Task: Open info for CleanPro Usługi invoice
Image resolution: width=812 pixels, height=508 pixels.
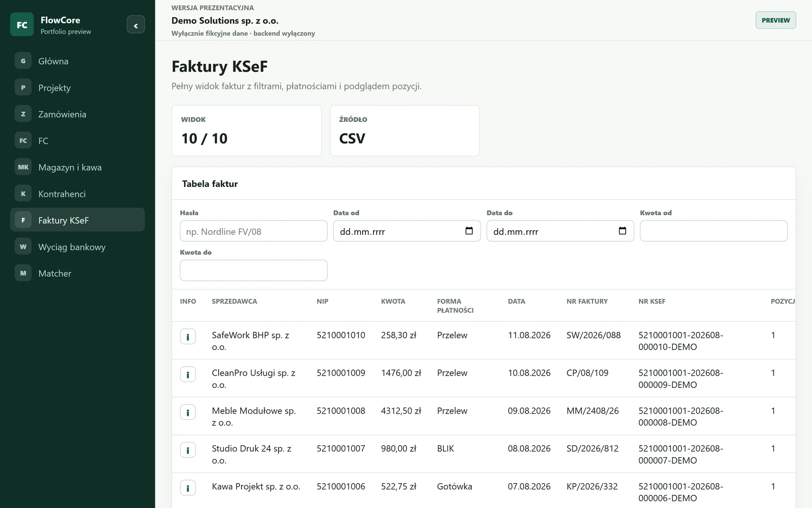Action: coord(188,374)
